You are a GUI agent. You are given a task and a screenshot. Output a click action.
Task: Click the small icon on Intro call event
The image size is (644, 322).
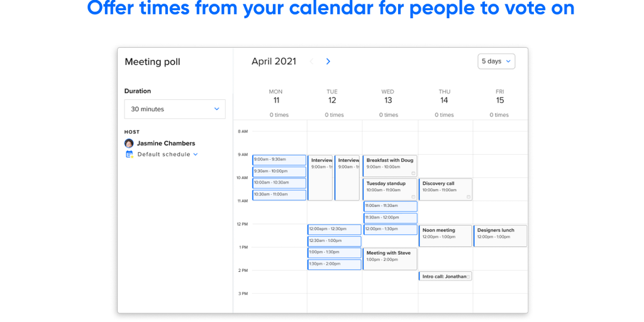468,276
